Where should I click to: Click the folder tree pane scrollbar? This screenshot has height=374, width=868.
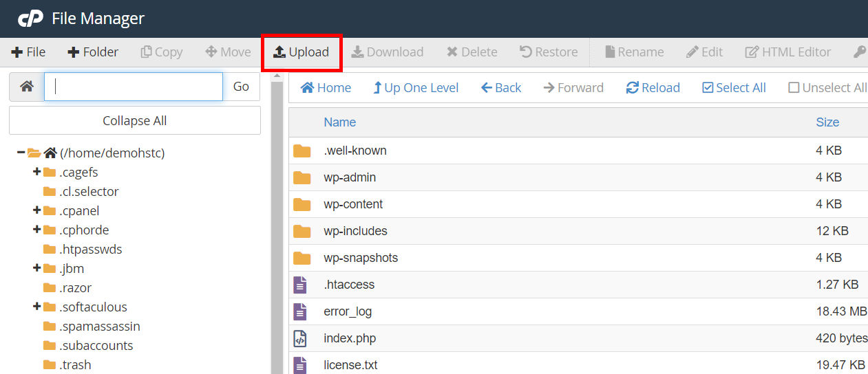(x=277, y=227)
